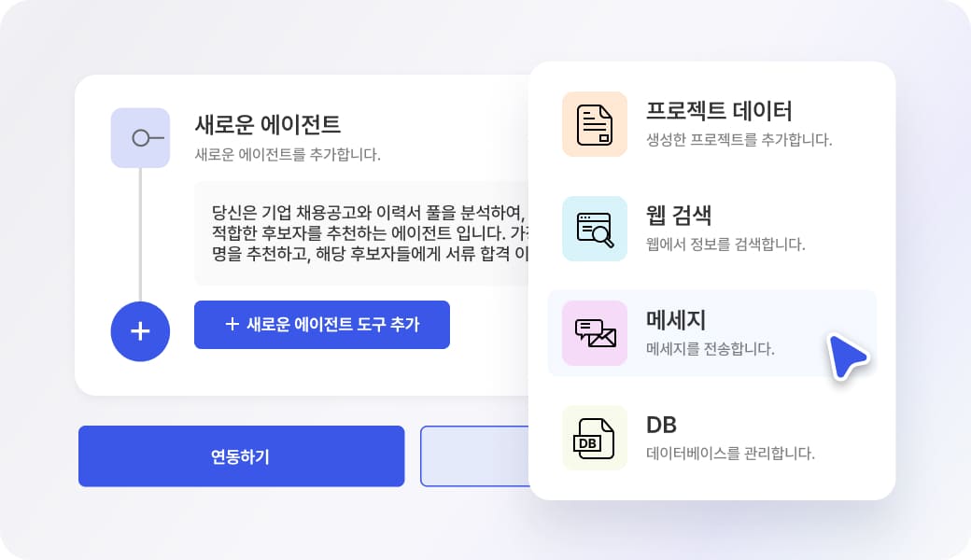
Task: Click the plus symbol inside 새로운 에이전트 도구 추가
Action: 232,324
